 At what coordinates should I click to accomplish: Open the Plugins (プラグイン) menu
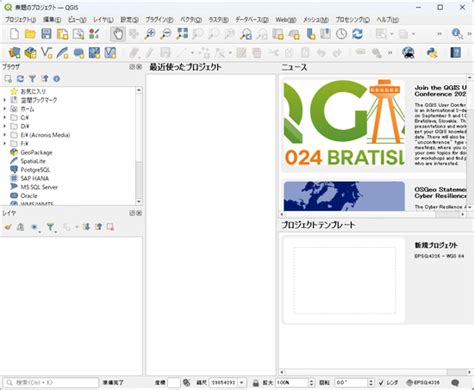coord(159,20)
